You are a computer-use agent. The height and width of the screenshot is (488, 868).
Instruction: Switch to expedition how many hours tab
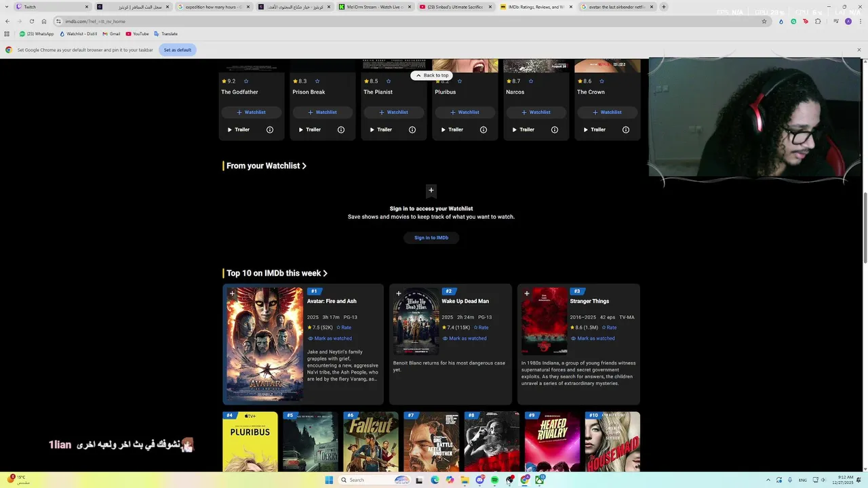214,7
